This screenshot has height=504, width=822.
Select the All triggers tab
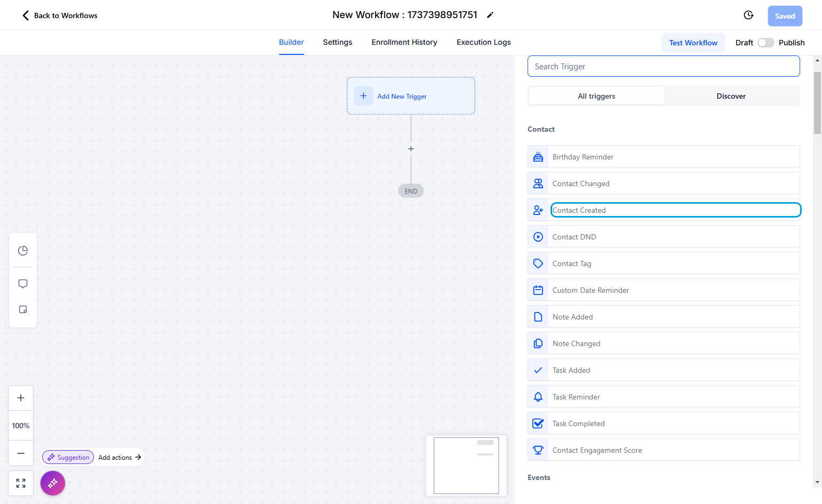596,96
